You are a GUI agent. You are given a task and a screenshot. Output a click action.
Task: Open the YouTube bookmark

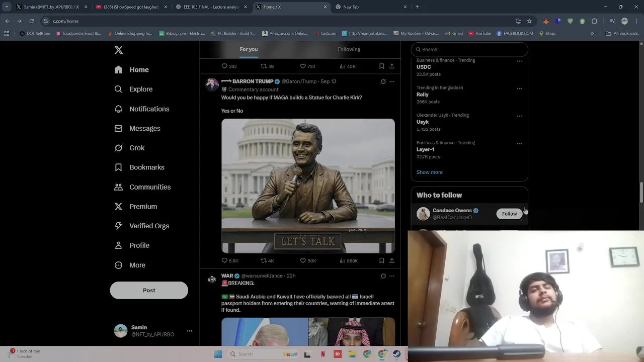tap(479, 34)
